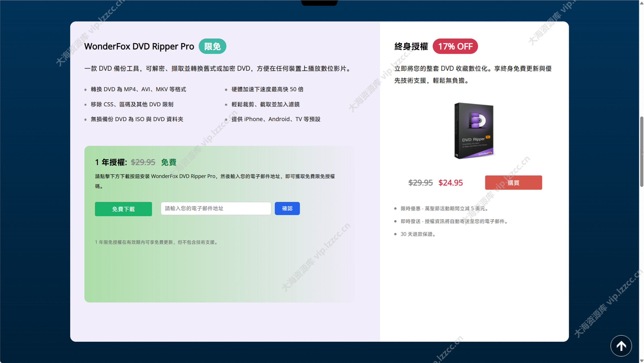Click the 終身授權 heading
644x363 pixels.
tap(411, 46)
